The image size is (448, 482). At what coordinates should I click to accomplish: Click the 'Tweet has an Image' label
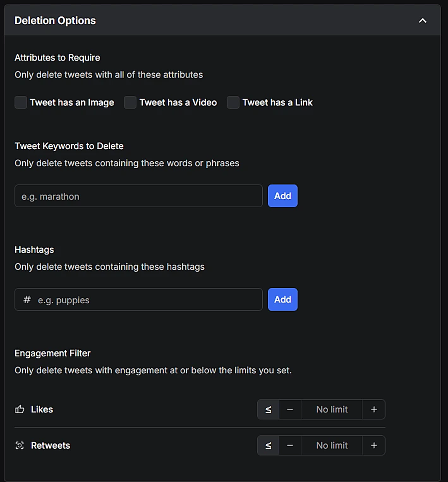click(72, 102)
